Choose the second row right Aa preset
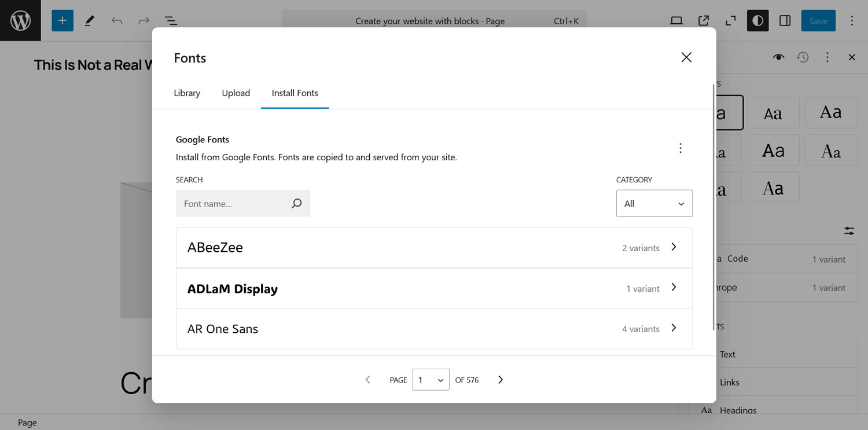Screen dimensions: 868x430 (831, 150)
